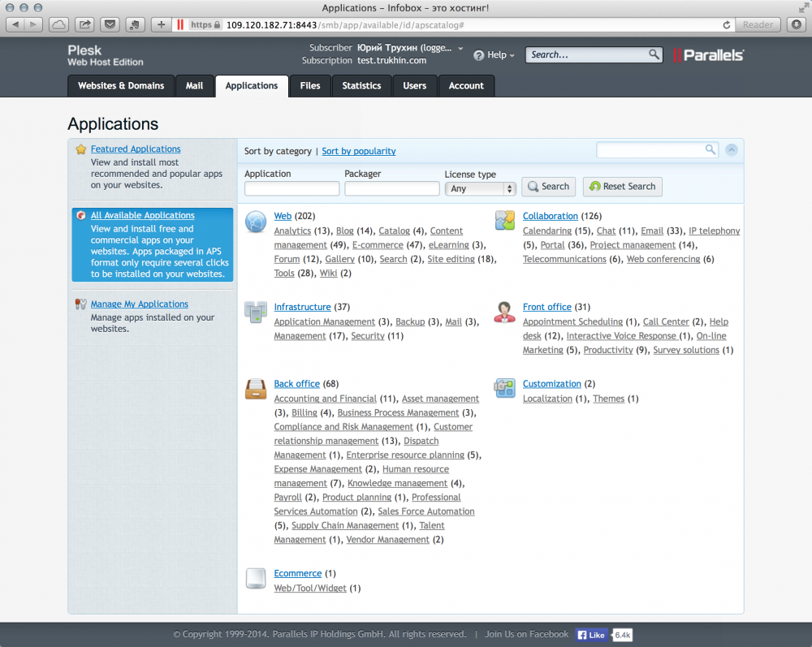Open the Call Center subcategory link
The height and width of the screenshot is (647, 812).
coord(666,322)
